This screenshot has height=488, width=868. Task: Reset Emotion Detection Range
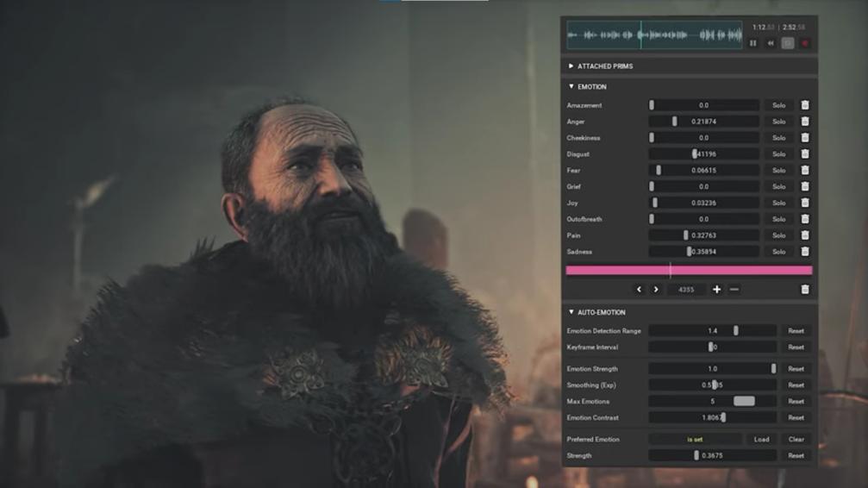pyautogui.click(x=796, y=331)
